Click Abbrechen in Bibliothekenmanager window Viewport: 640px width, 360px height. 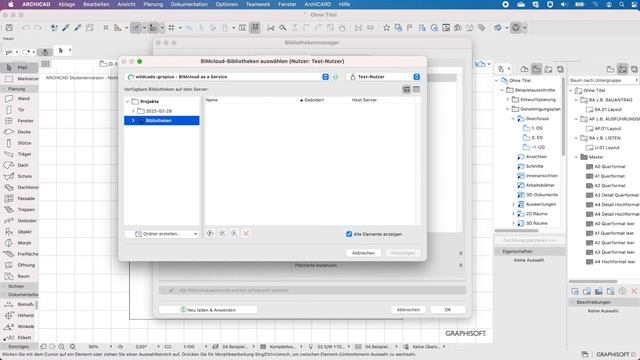point(408,310)
